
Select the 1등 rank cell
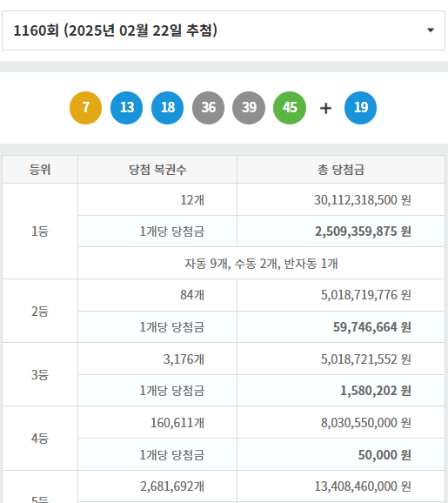[40, 231]
